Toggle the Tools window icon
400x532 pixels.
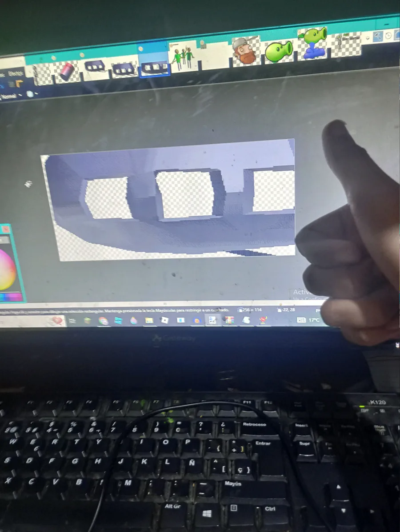(378, 36)
